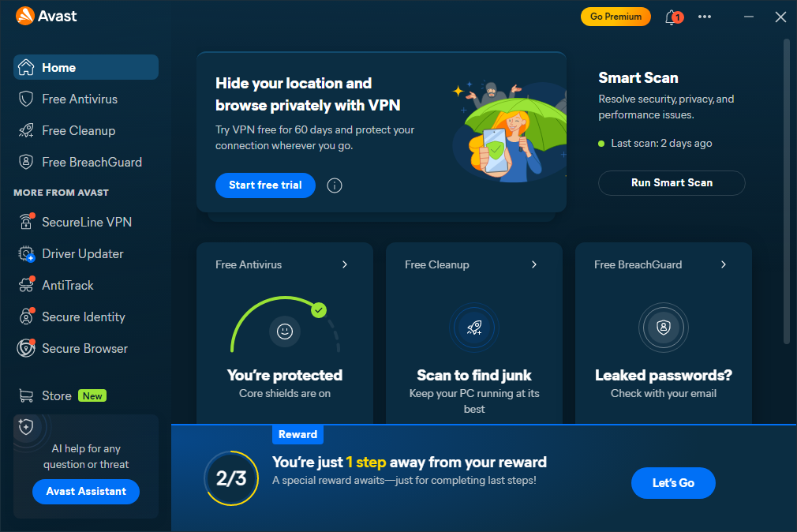Close the Avast window
Image resolution: width=797 pixels, height=532 pixels.
[x=780, y=17]
